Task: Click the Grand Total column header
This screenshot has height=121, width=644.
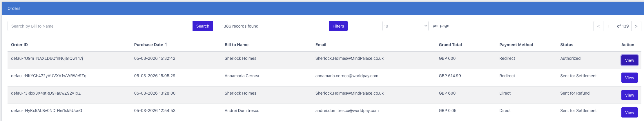Action: tap(450, 45)
